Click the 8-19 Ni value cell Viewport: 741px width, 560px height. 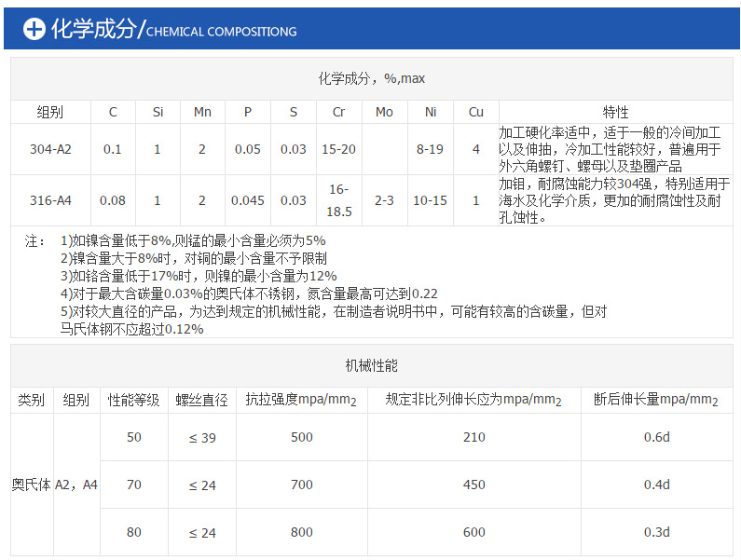(x=430, y=149)
